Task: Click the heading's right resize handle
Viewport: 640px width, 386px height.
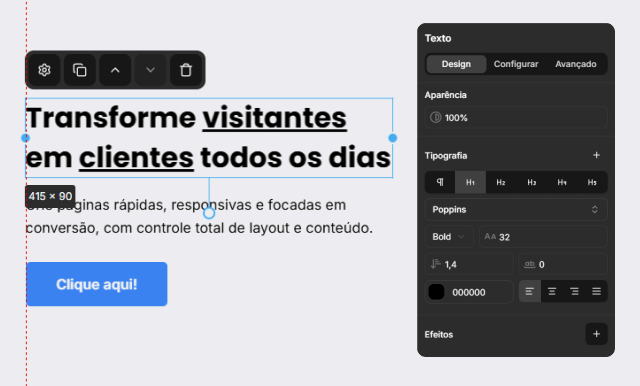Action: click(x=393, y=138)
